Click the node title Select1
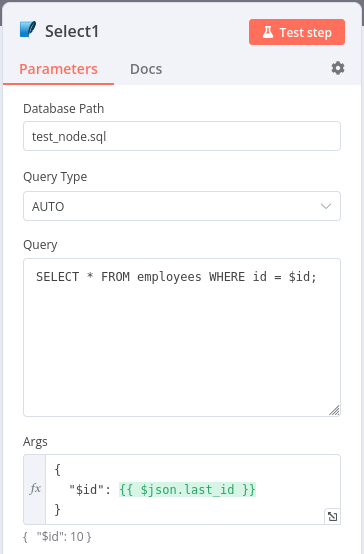The width and height of the screenshot is (364, 554). (72, 31)
